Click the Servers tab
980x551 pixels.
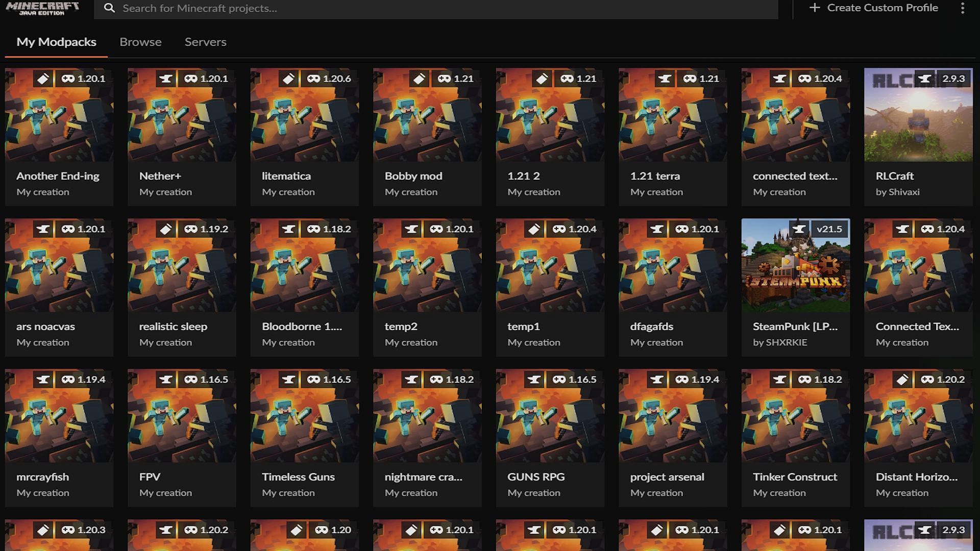tap(206, 42)
